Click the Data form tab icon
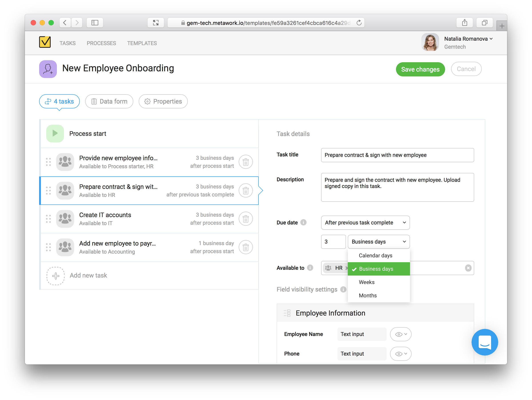This screenshot has width=532, height=400. (93, 101)
